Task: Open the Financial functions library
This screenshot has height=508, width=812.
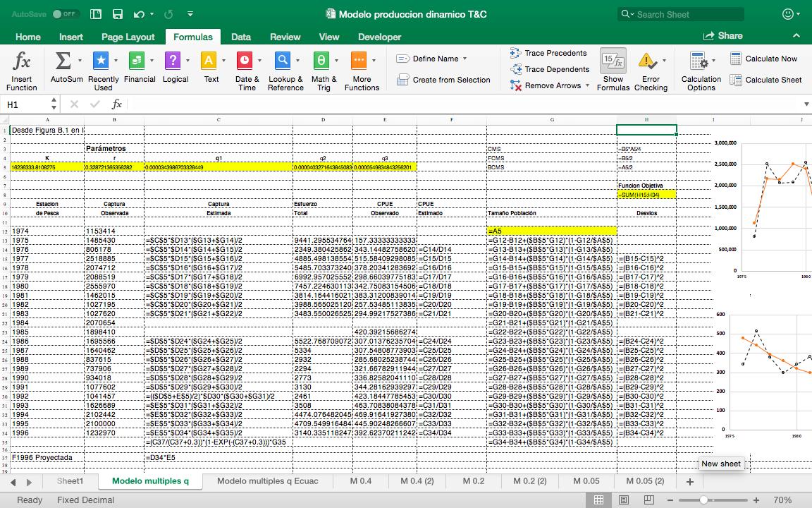Action: pyautogui.click(x=137, y=61)
